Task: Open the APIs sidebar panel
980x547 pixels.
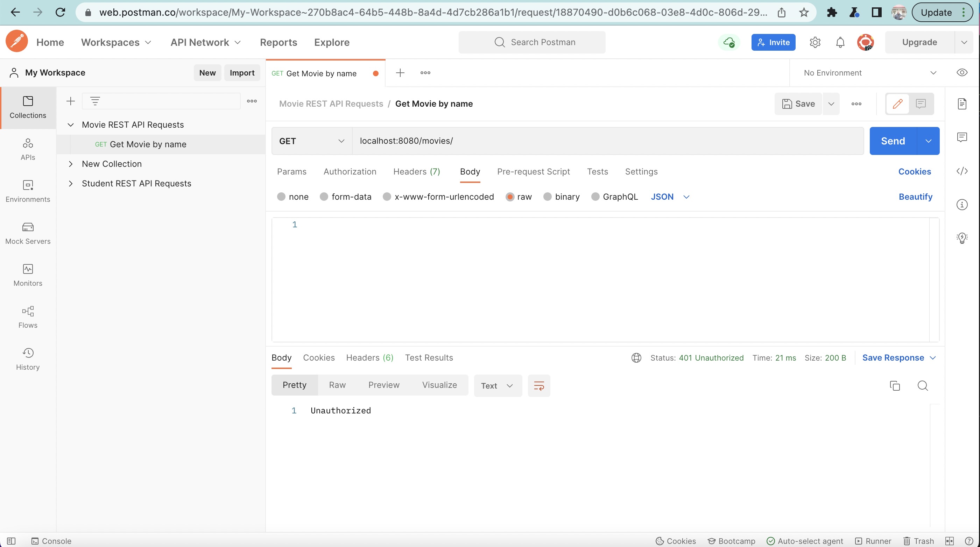Action: click(28, 149)
